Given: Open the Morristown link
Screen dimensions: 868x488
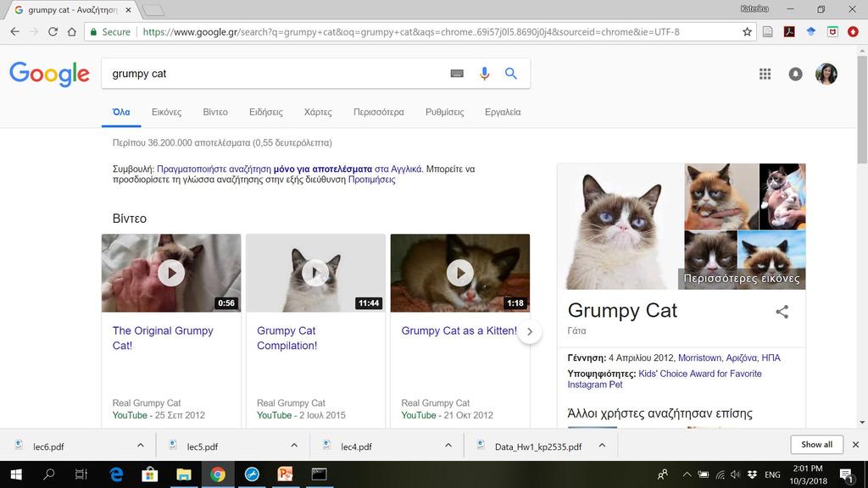Looking at the screenshot, I should tap(699, 358).
